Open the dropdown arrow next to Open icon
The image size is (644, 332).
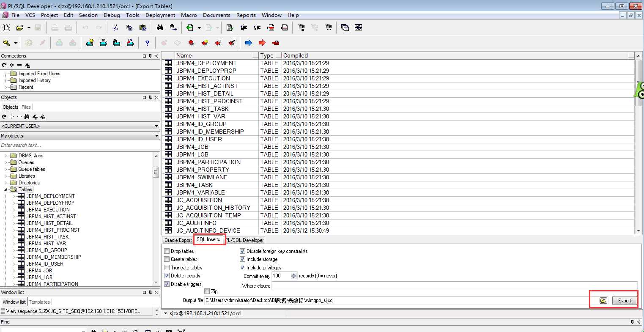[x=29, y=28]
